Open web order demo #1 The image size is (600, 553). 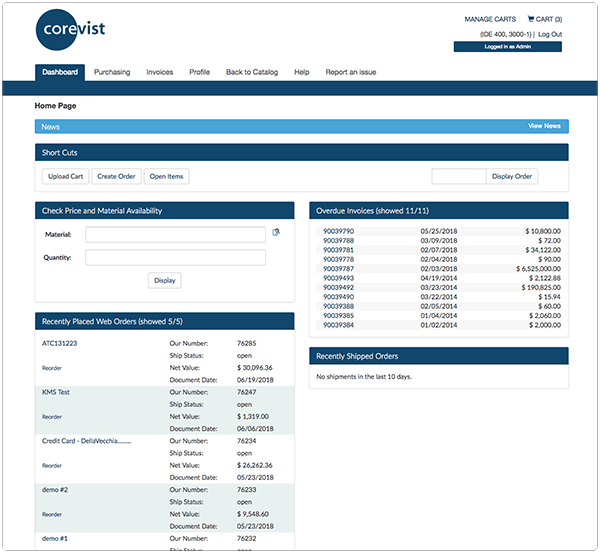click(55, 538)
